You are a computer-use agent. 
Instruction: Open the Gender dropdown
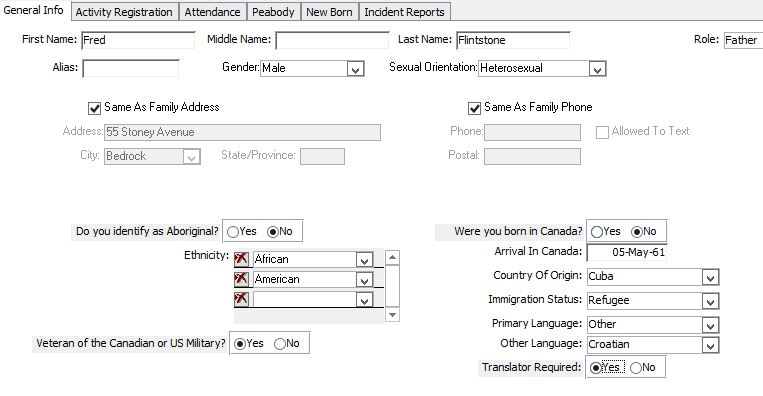tap(356, 70)
